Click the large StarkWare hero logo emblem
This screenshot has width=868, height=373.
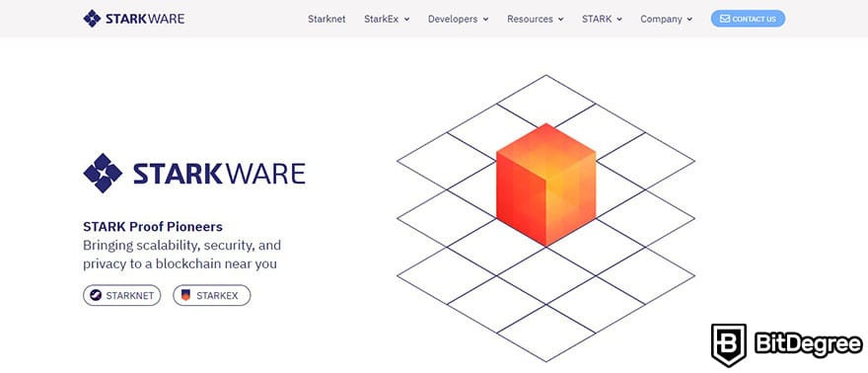coord(103,174)
